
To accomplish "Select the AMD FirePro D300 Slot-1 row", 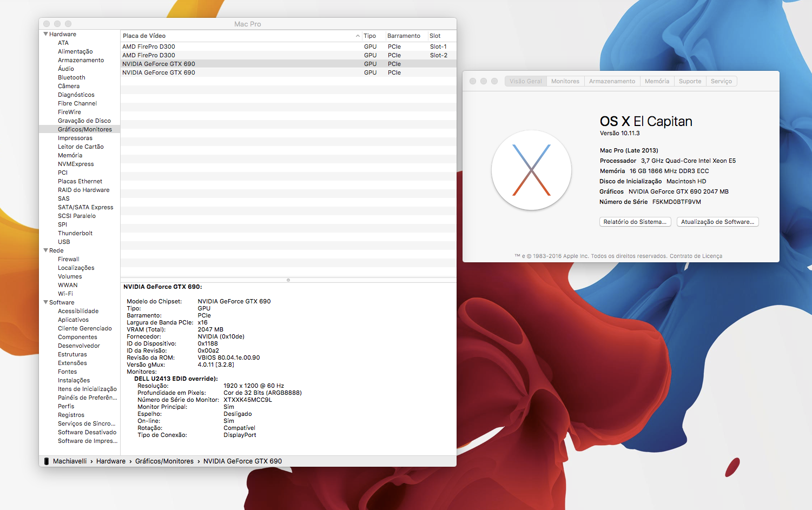I will pyautogui.click(x=288, y=47).
